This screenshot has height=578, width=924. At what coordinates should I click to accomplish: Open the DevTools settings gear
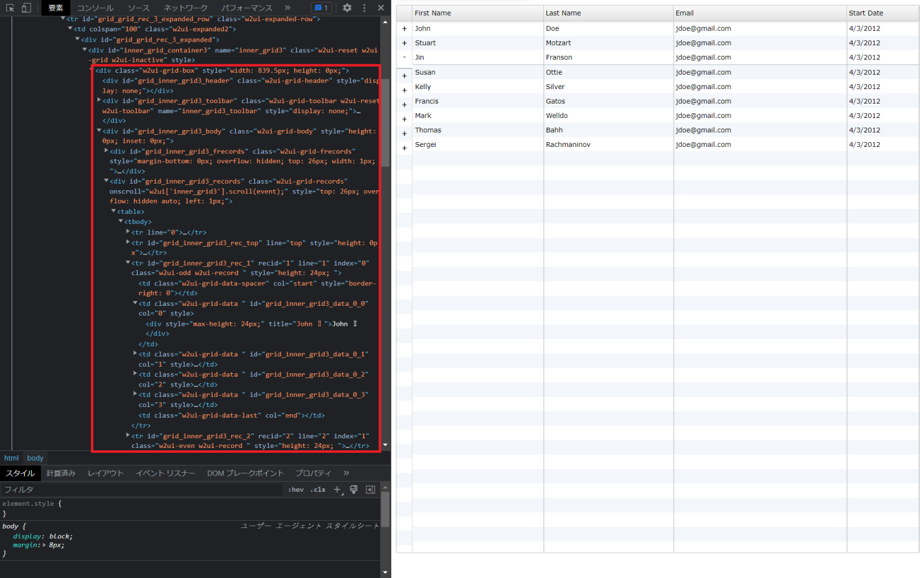point(346,8)
